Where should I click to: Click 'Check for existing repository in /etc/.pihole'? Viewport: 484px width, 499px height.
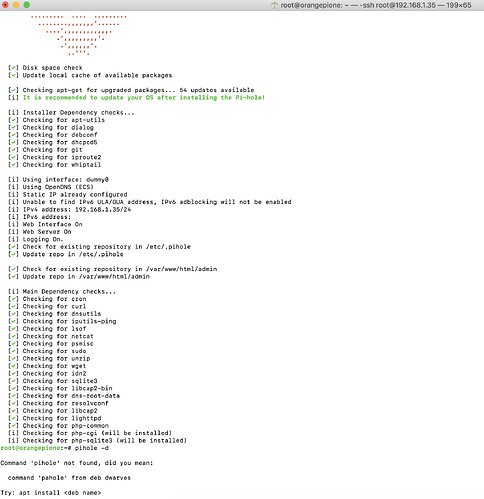click(99, 247)
